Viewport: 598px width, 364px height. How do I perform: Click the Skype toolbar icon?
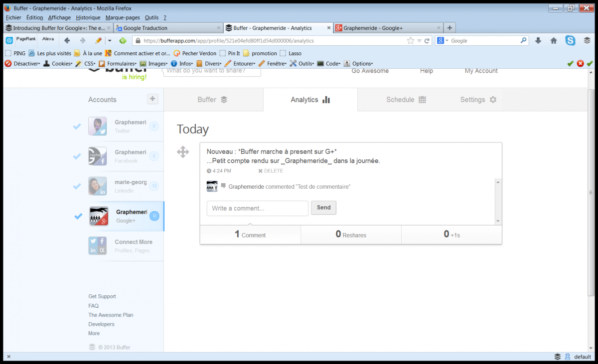pyautogui.click(x=570, y=41)
